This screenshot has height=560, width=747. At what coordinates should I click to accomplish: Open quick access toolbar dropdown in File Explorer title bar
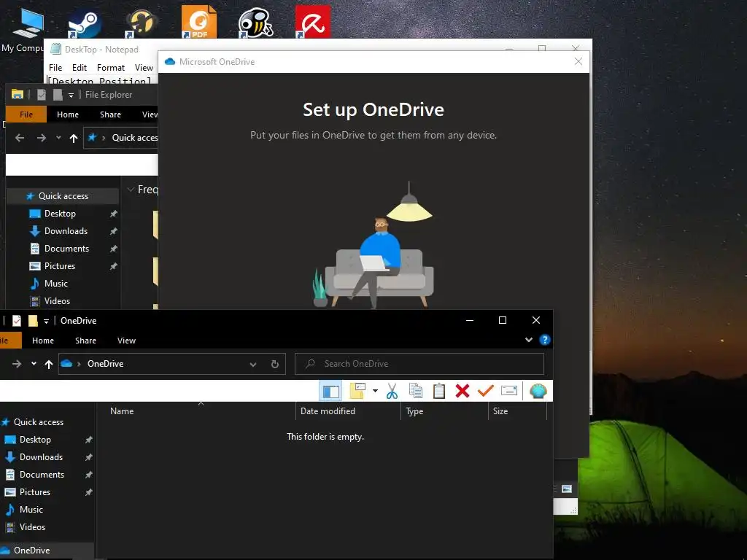71,96
